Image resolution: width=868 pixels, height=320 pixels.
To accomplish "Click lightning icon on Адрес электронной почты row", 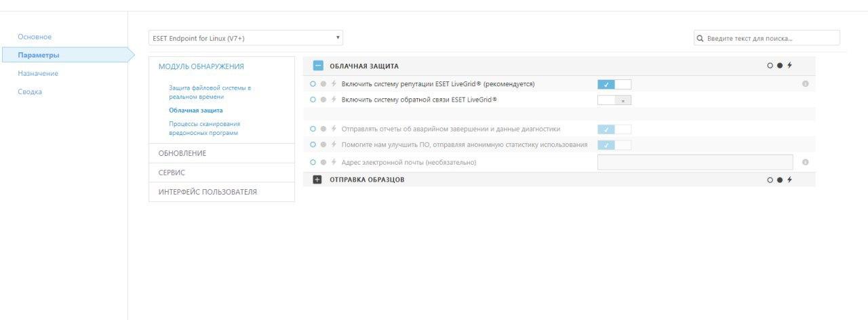I will coord(334,162).
